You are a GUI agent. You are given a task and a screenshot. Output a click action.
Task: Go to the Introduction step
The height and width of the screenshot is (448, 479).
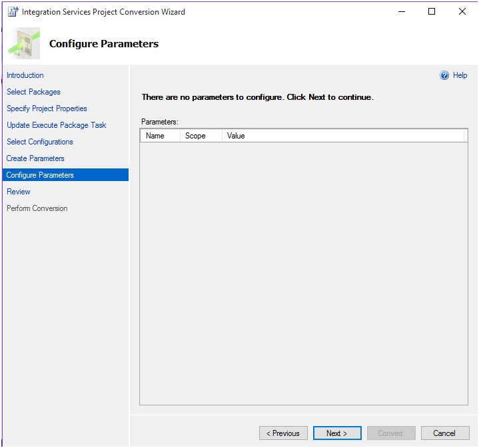[25, 75]
